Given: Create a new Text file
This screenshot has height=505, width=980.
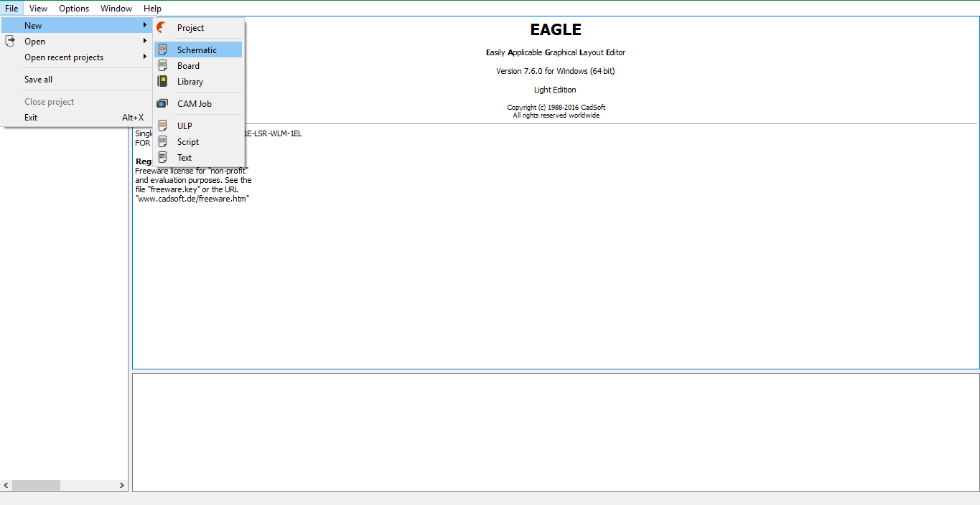Looking at the screenshot, I should [198, 158].
